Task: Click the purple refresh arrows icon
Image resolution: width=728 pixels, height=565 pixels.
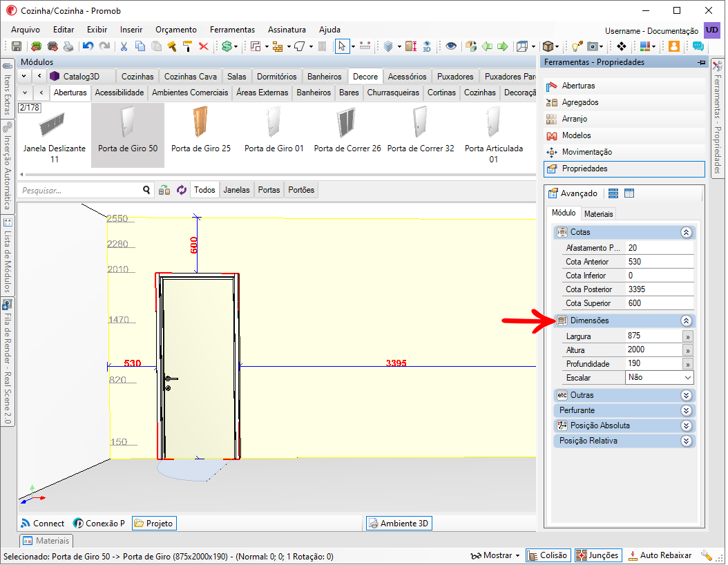Action: click(x=182, y=190)
